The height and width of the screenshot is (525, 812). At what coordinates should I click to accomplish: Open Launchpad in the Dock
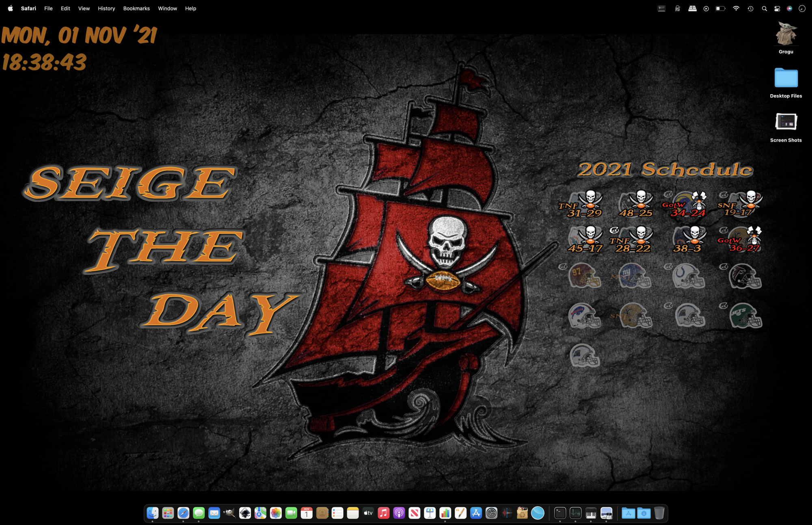[x=168, y=513]
